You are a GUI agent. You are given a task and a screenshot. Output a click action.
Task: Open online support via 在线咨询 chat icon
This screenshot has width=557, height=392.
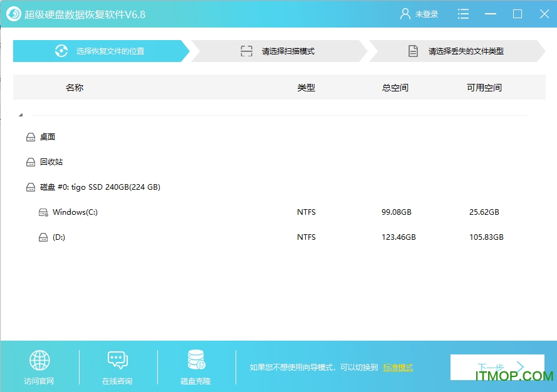(118, 361)
